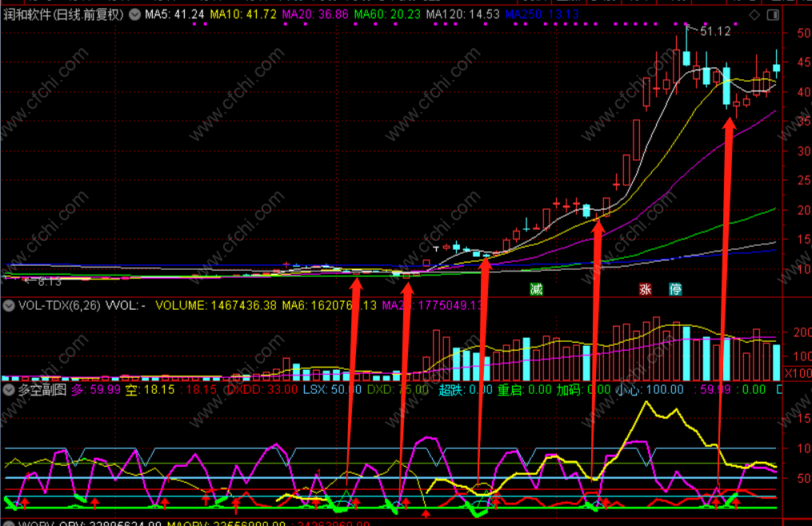Select the 润和软件 stock title label
Image resolution: width=812 pixels, height=526 pixels.
(x=64, y=14)
